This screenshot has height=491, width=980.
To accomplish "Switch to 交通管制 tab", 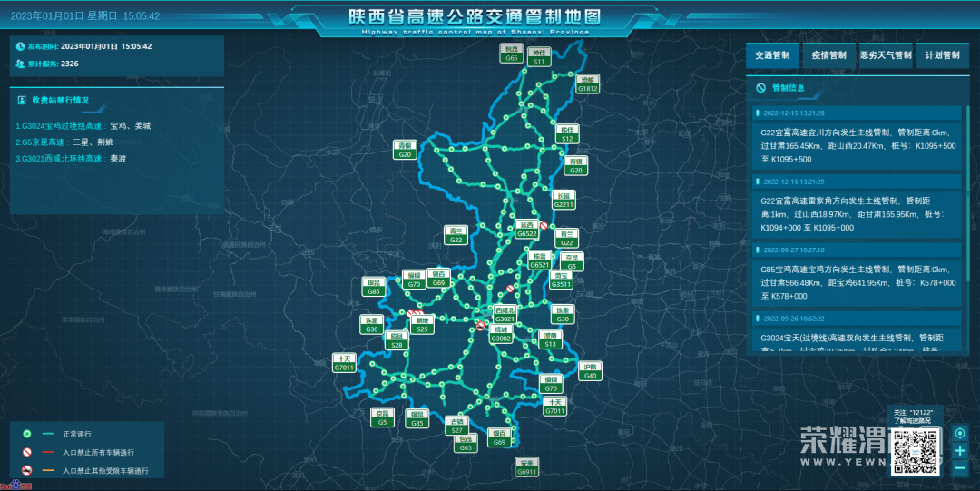I will [x=772, y=55].
